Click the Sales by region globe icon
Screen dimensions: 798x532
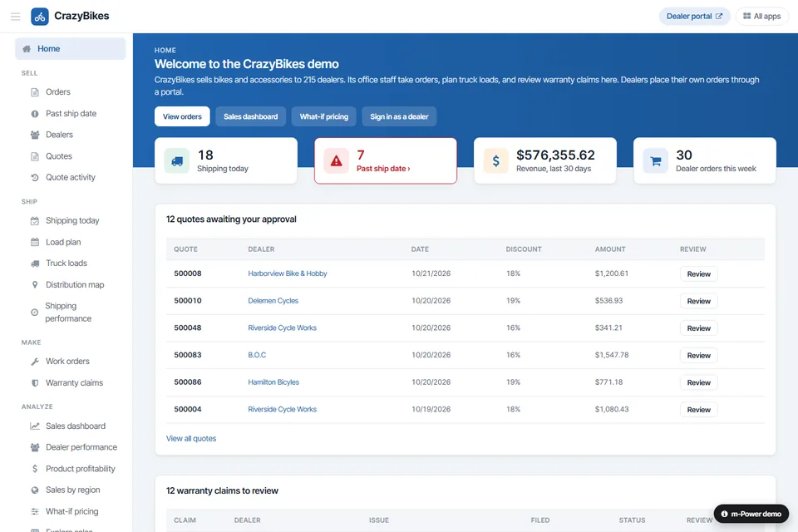tap(35, 490)
